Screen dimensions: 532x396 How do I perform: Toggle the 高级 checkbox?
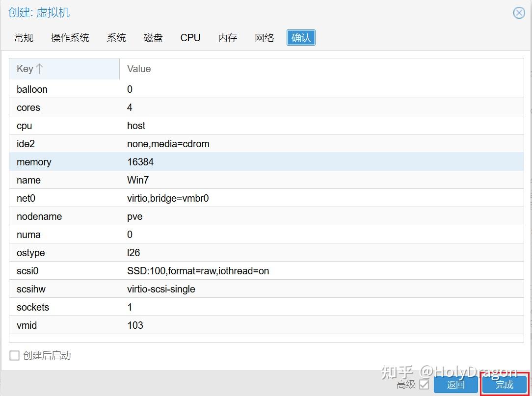click(x=425, y=385)
